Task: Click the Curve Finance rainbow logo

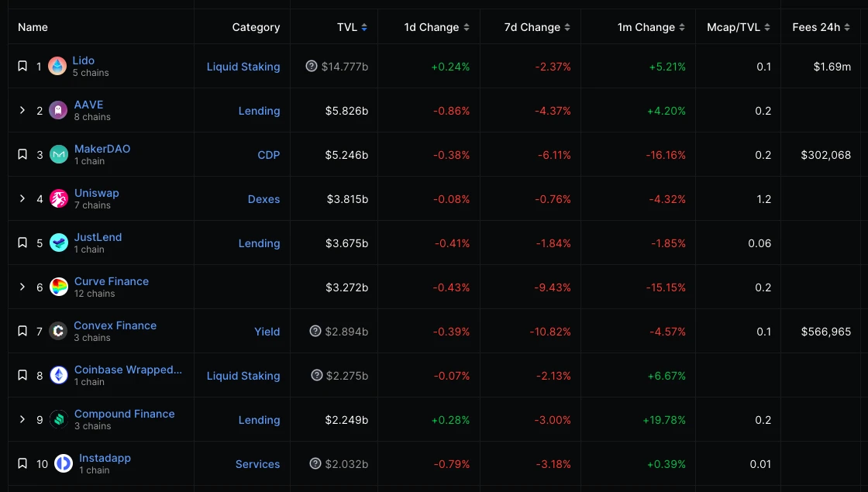Action: [59, 287]
